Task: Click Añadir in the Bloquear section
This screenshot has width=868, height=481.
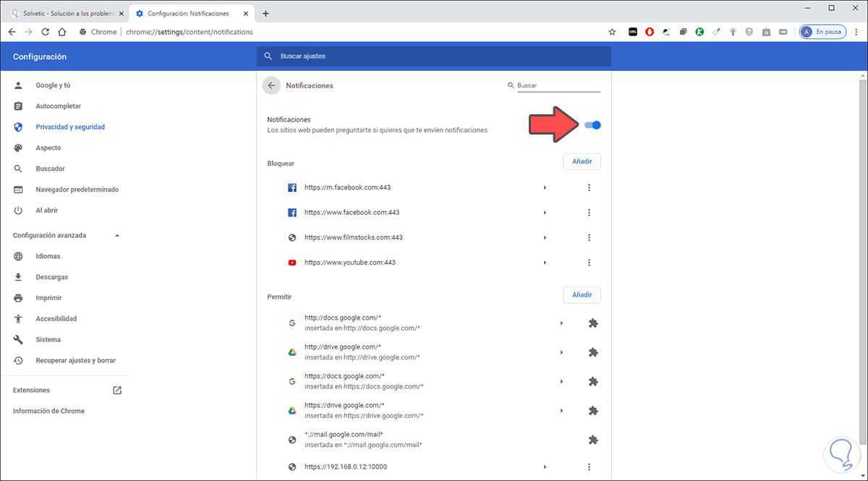Action: click(582, 162)
